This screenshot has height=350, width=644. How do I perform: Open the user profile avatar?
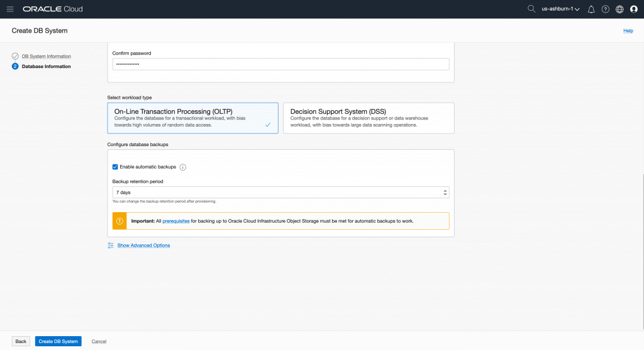click(634, 9)
